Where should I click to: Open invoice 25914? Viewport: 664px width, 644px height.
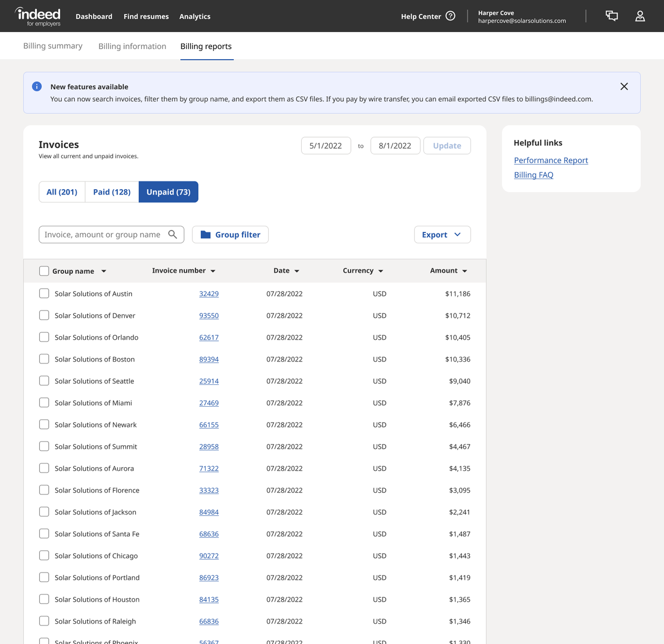tap(209, 381)
